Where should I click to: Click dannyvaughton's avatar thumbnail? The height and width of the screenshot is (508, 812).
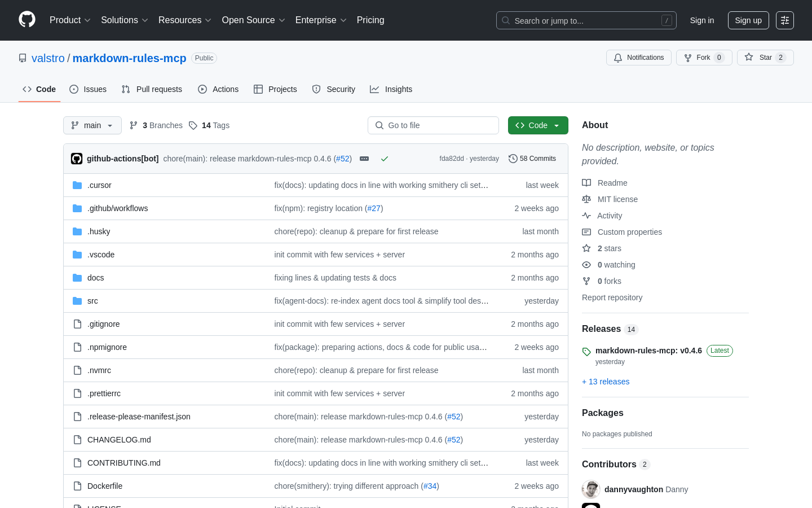591,489
